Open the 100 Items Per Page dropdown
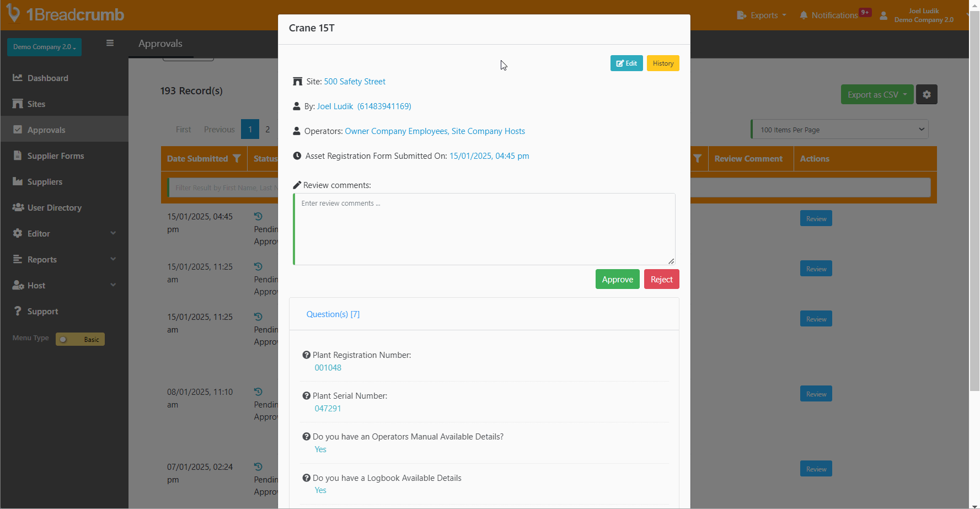Screen dimensions: 980x509 click(x=840, y=130)
